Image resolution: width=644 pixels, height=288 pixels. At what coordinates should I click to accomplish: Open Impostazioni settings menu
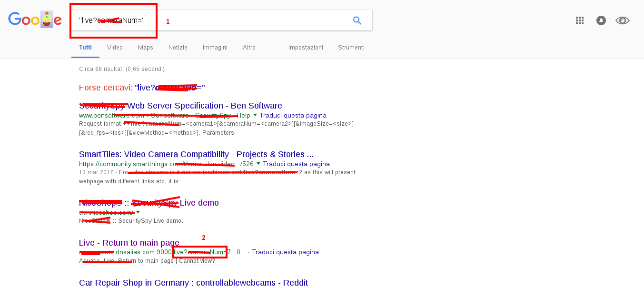[306, 48]
